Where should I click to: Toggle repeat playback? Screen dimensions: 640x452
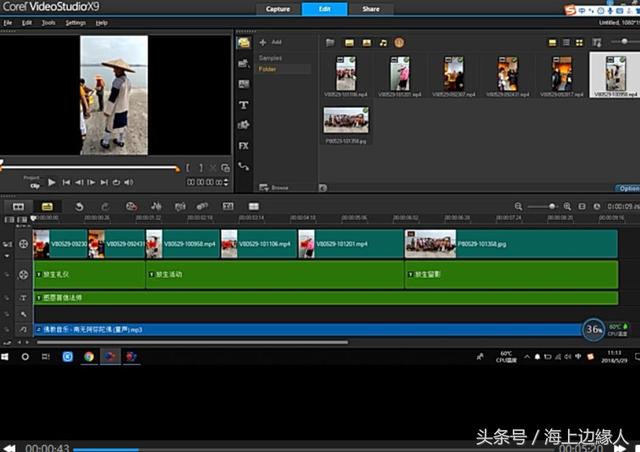click(116, 182)
